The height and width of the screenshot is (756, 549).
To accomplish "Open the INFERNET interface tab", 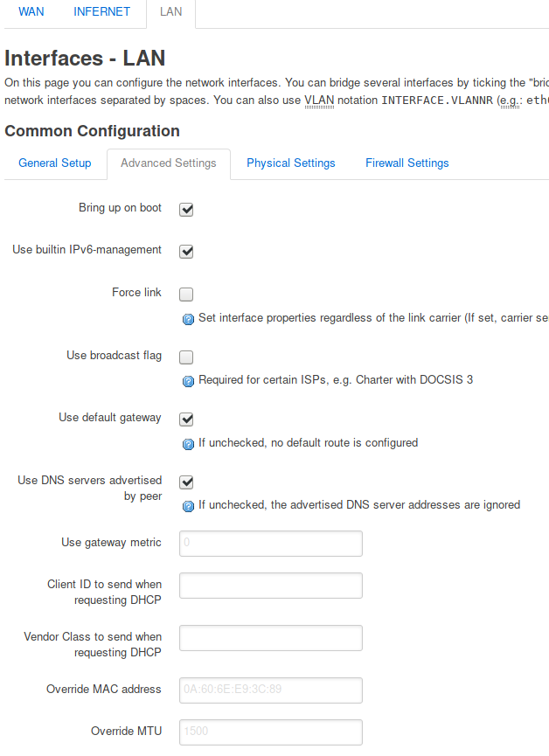I will 101,11.
